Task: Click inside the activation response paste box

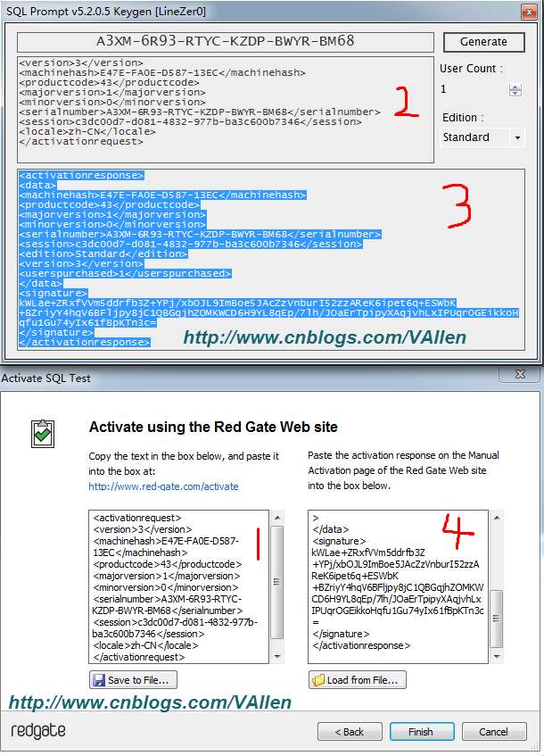Action: tap(398, 586)
